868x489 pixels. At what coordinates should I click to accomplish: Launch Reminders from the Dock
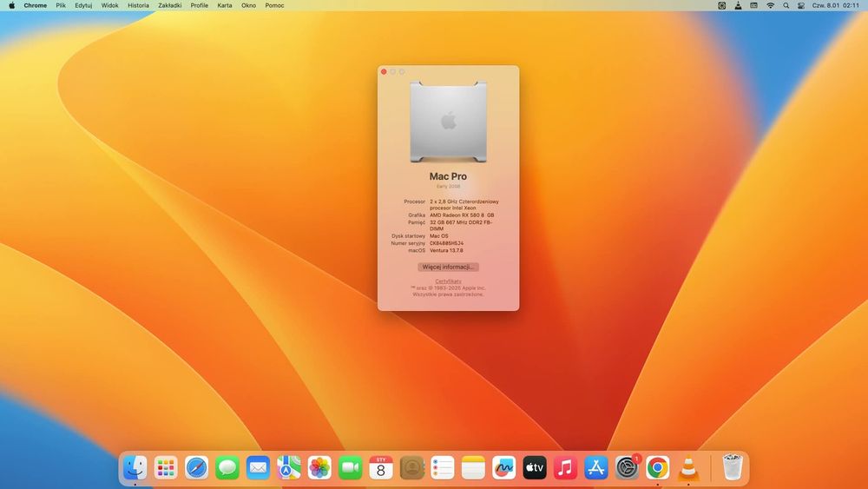pyautogui.click(x=443, y=468)
